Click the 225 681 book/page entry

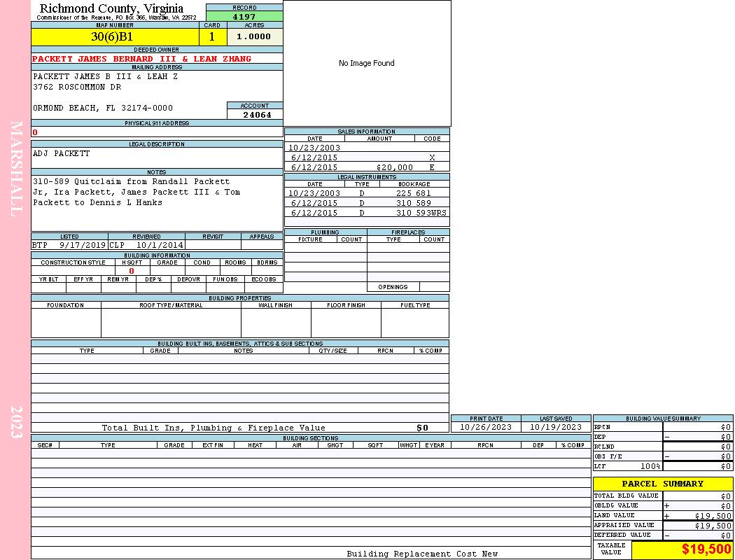[413, 193]
